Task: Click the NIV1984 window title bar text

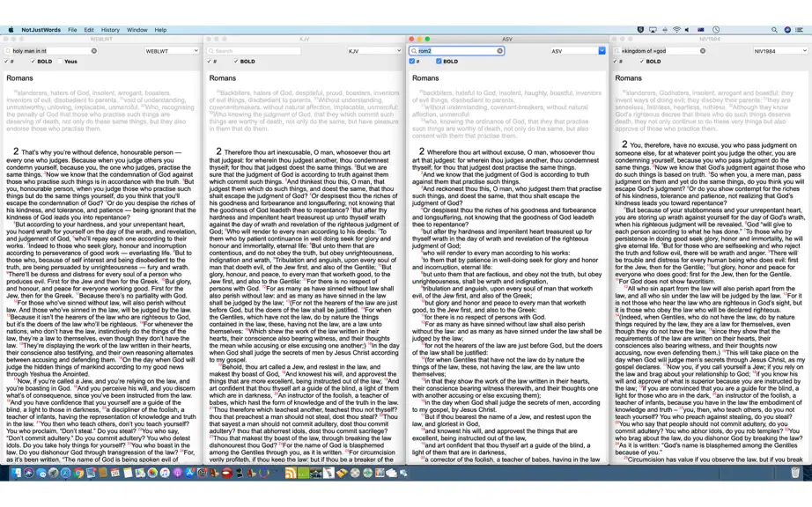Action: pyautogui.click(x=710, y=40)
